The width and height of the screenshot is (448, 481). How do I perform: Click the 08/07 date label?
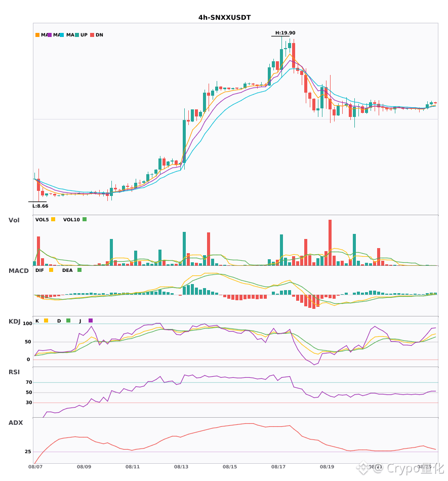pos(35,467)
